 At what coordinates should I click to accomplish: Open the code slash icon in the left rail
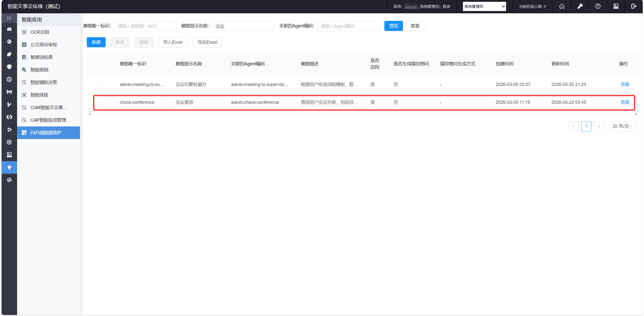(x=9, y=117)
